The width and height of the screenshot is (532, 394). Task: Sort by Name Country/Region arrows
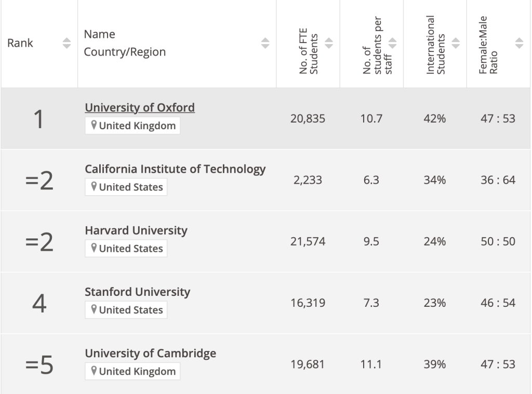[x=265, y=43]
